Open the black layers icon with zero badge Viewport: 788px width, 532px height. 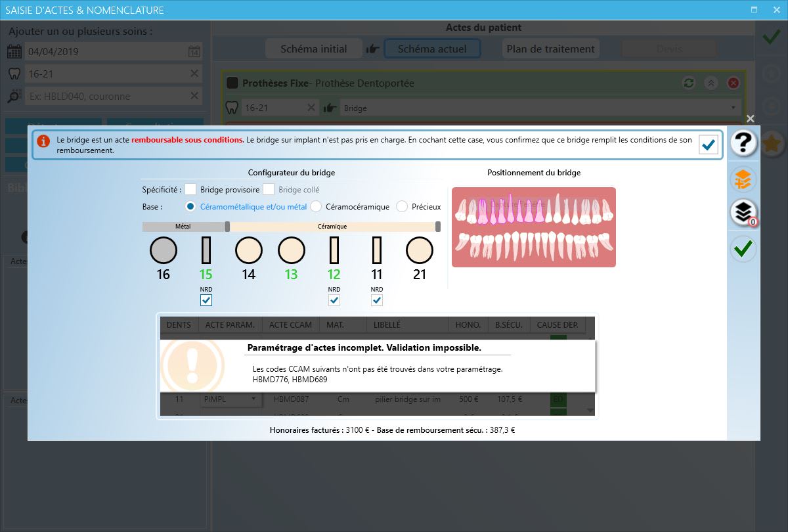tap(744, 212)
